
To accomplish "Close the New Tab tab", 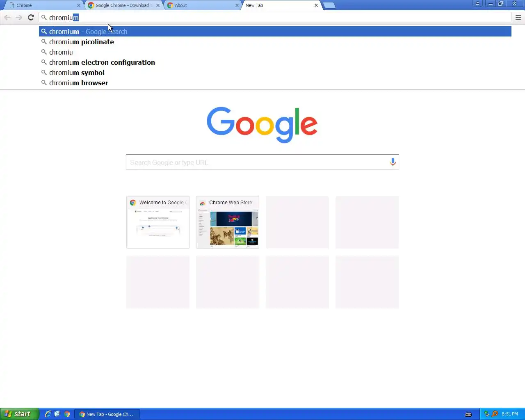I will pyautogui.click(x=316, y=5).
